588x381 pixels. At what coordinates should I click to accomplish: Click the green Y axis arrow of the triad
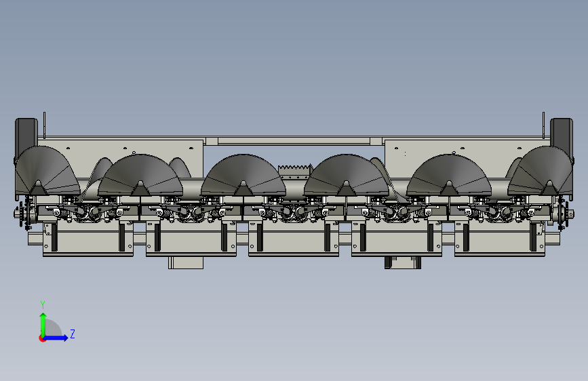pyautogui.click(x=43, y=324)
